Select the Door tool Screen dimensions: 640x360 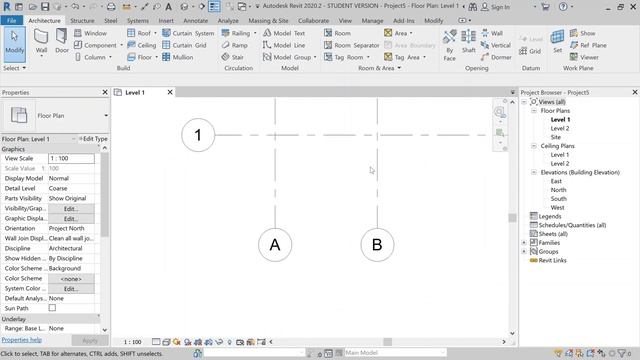click(x=62, y=41)
